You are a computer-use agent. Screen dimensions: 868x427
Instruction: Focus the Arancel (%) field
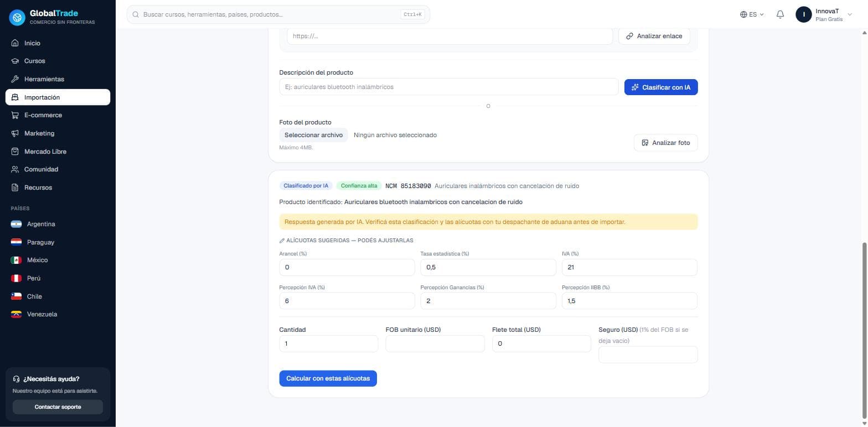pos(347,267)
